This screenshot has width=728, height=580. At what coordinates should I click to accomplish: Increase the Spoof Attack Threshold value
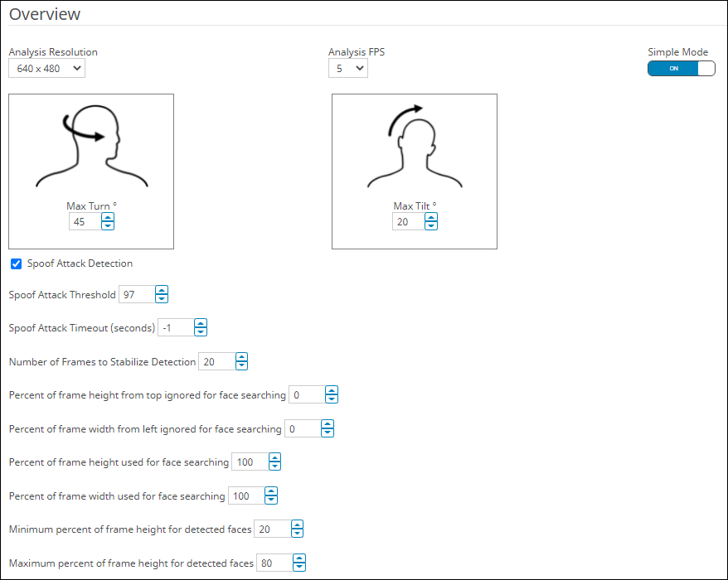pos(162,290)
